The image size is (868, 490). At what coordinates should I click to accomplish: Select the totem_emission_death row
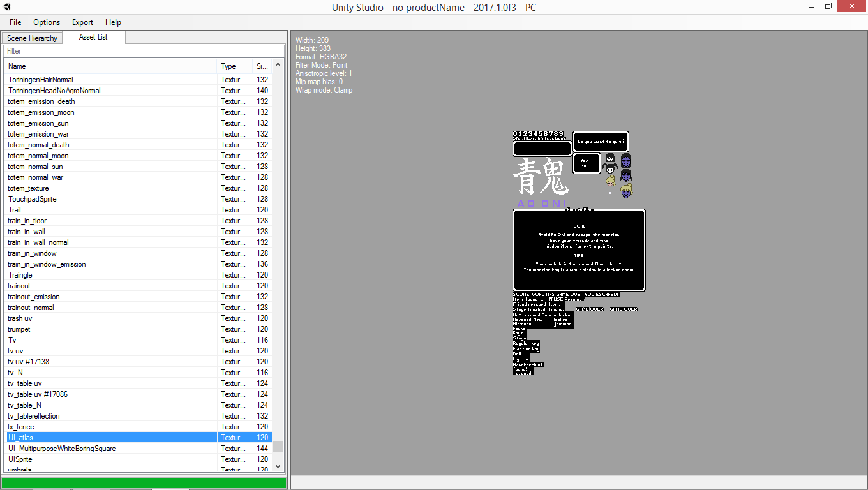click(x=138, y=101)
